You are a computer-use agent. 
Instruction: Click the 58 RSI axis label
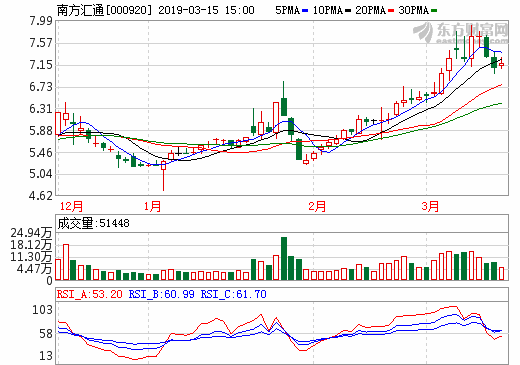click(x=46, y=334)
